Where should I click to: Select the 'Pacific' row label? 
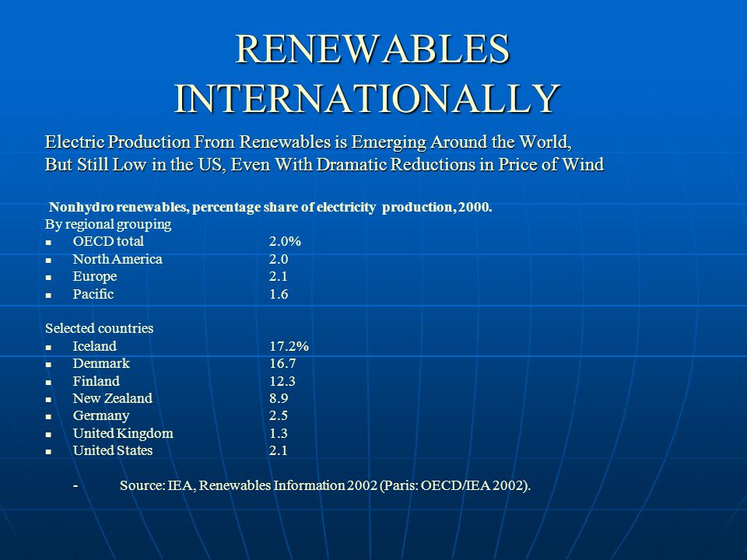coord(93,294)
